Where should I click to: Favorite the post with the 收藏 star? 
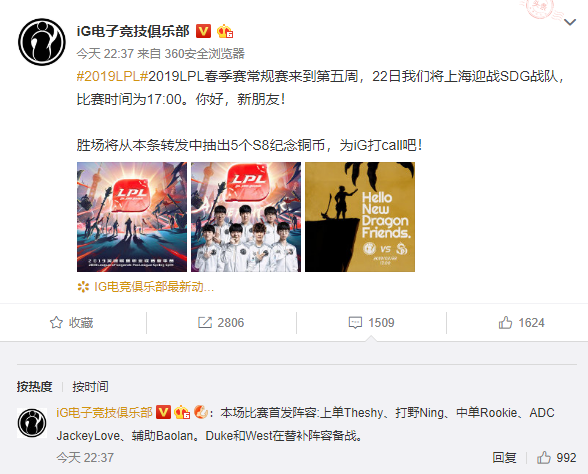click(x=71, y=322)
